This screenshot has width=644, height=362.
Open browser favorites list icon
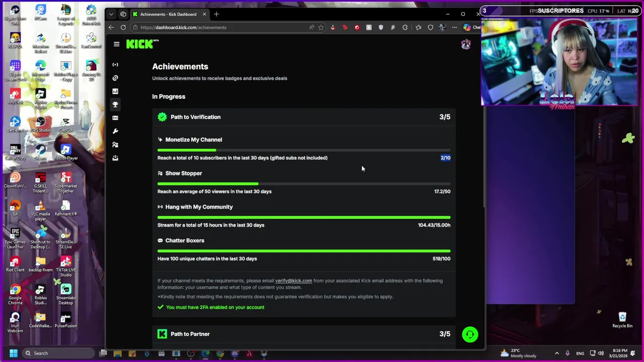click(x=418, y=27)
